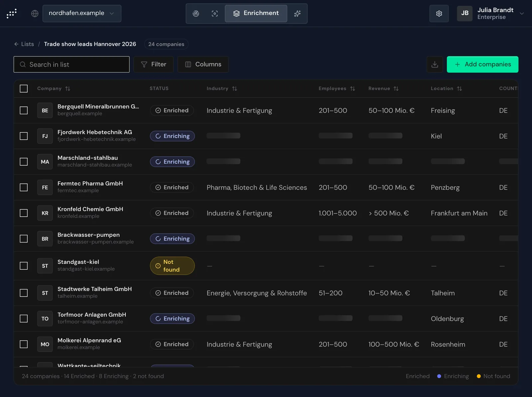The height and width of the screenshot is (397, 532).
Task: Open the Columns chooser
Action: coord(203,64)
